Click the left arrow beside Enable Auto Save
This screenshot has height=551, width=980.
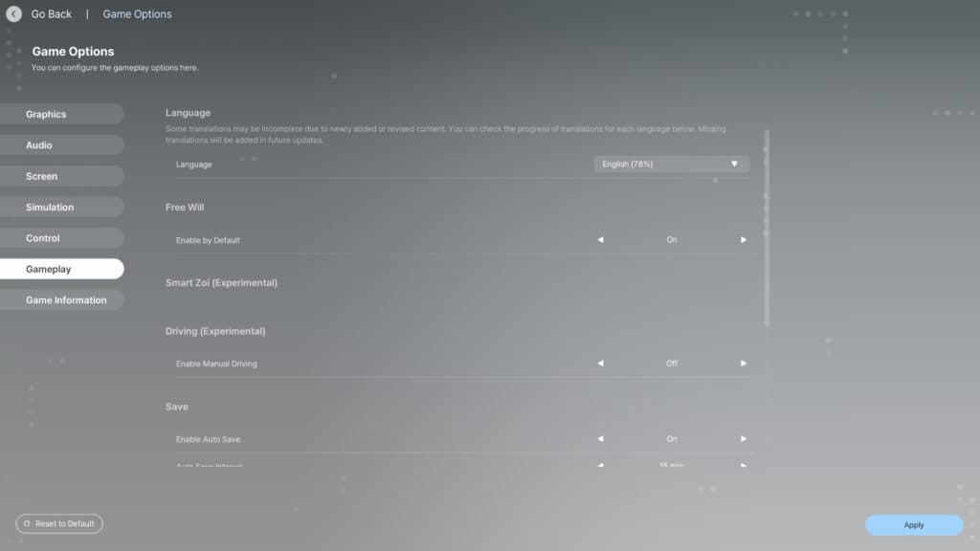click(x=600, y=438)
